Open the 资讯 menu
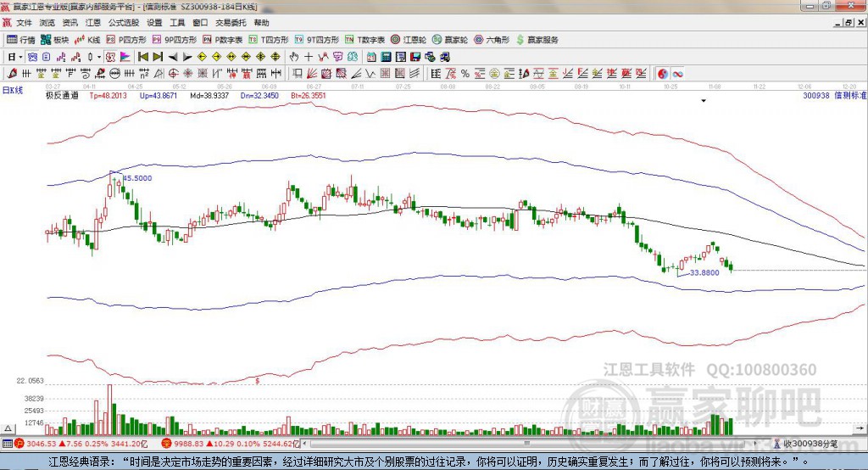The height and width of the screenshot is (470, 868). [x=70, y=23]
